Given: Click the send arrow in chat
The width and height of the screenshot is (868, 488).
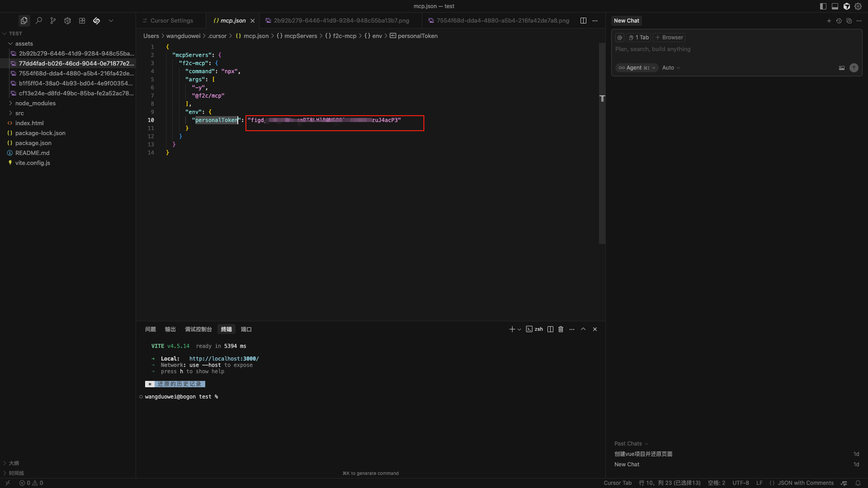Looking at the screenshot, I should (x=854, y=68).
